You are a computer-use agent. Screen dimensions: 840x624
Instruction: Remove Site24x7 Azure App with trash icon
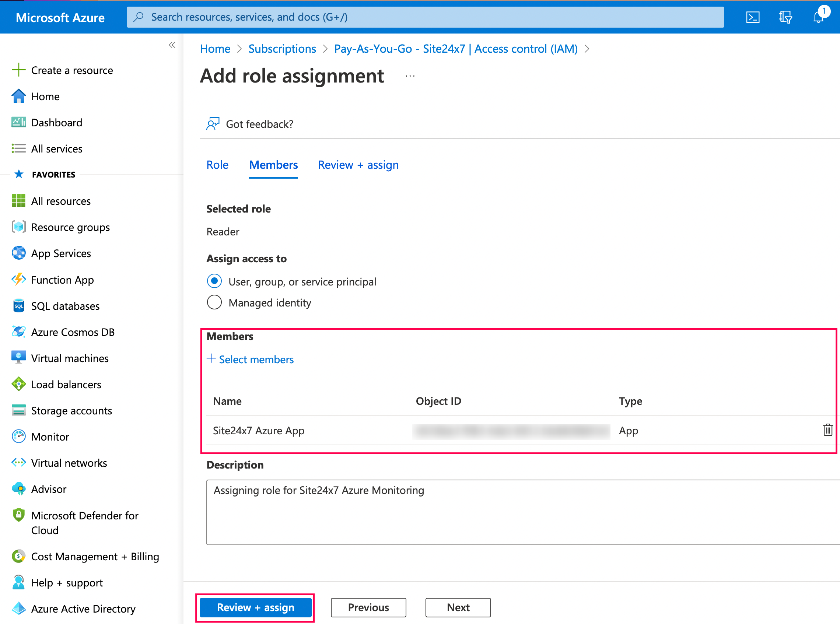[x=827, y=430]
